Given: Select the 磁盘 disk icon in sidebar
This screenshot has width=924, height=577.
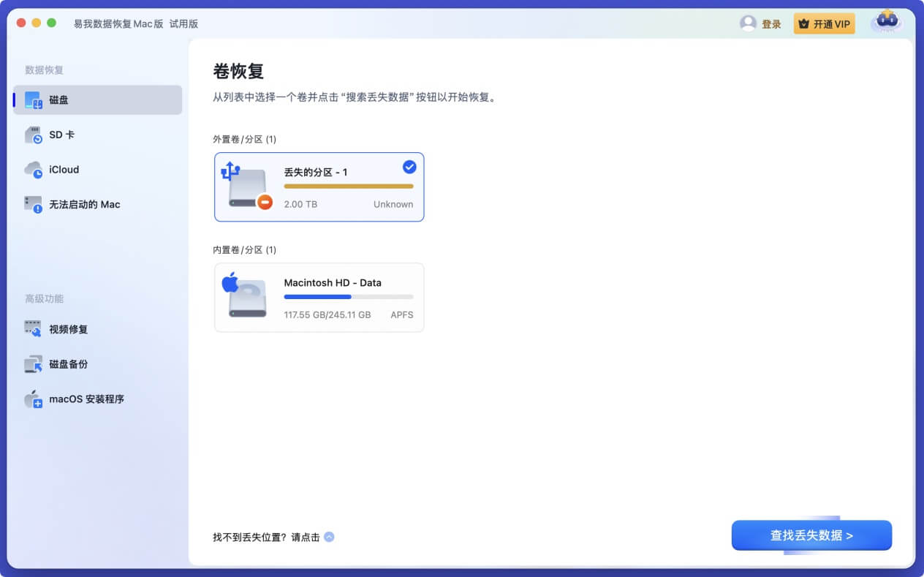Looking at the screenshot, I should pyautogui.click(x=31, y=99).
